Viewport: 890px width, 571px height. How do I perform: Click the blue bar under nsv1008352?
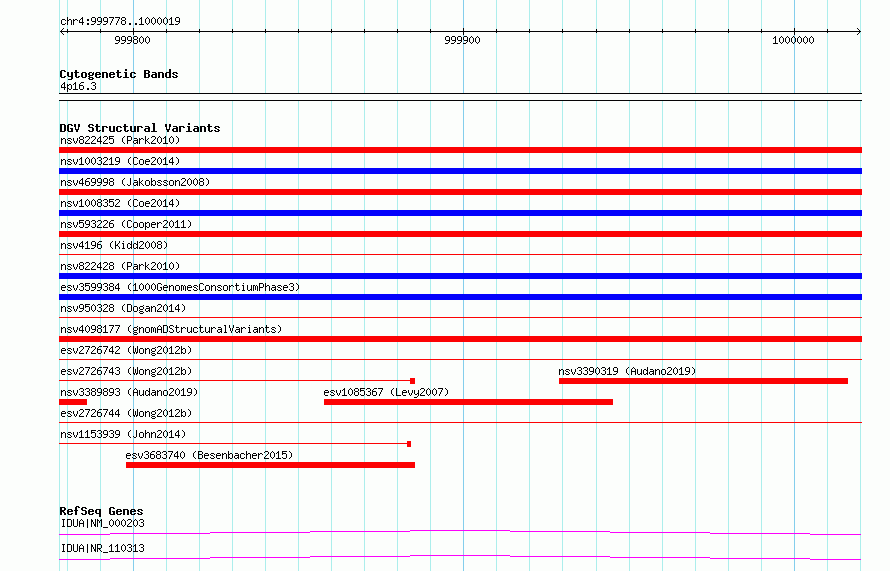coord(460,213)
